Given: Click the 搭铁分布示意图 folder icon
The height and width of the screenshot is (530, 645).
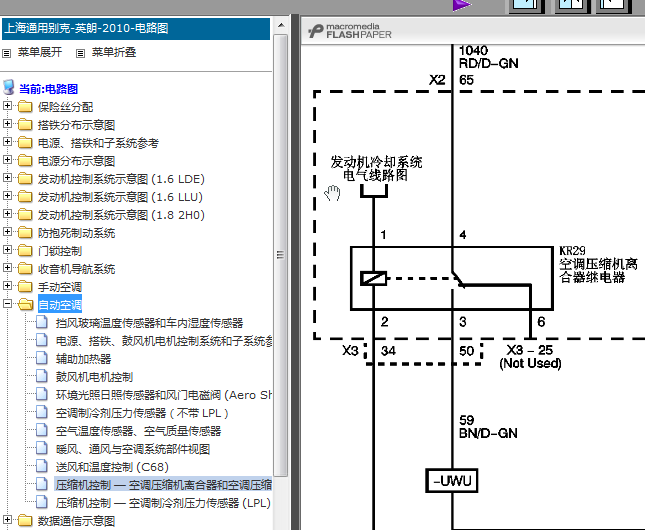Looking at the screenshot, I should pyautogui.click(x=25, y=125).
